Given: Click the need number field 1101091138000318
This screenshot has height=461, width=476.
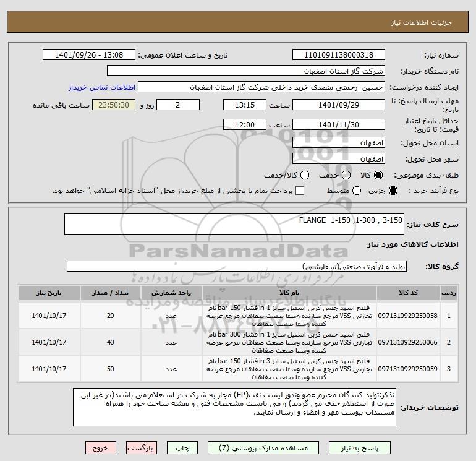Looking at the screenshot, I should tap(339, 54).
